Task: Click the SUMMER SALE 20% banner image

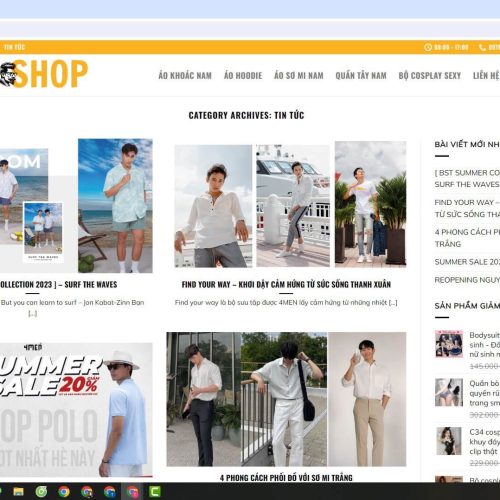Action: (x=76, y=410)
